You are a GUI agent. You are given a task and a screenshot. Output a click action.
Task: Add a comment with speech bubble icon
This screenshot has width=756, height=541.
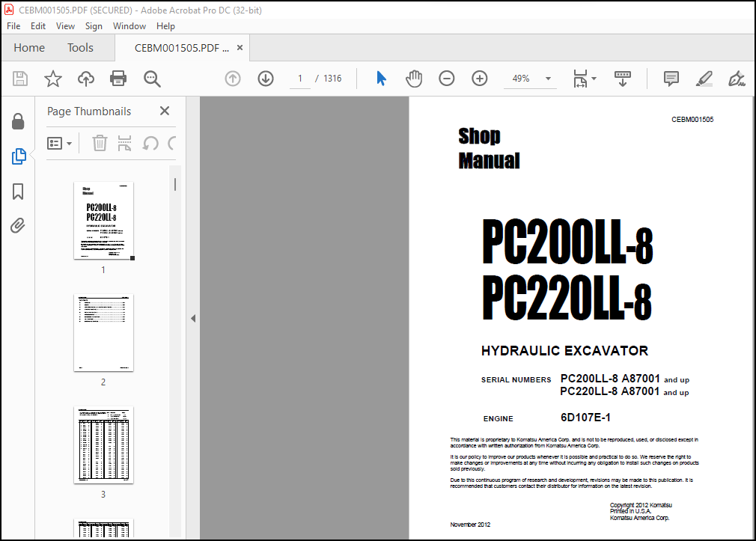(x=671, y=79)
